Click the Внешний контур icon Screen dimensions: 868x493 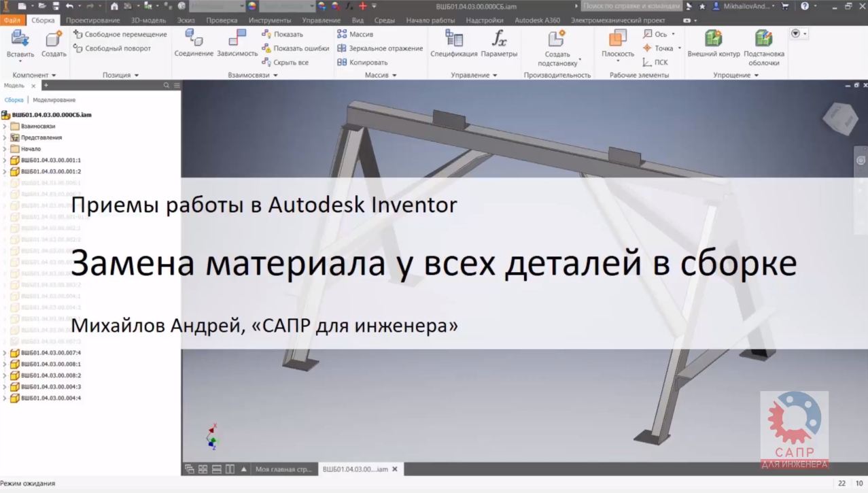tap(713, 38)
